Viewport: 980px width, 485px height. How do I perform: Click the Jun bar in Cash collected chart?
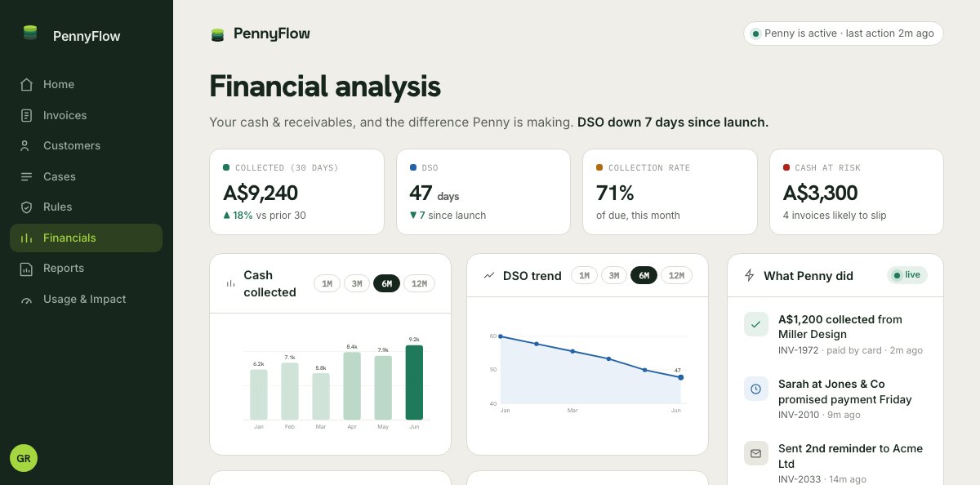pyautogui.click(x=414, y=382)
